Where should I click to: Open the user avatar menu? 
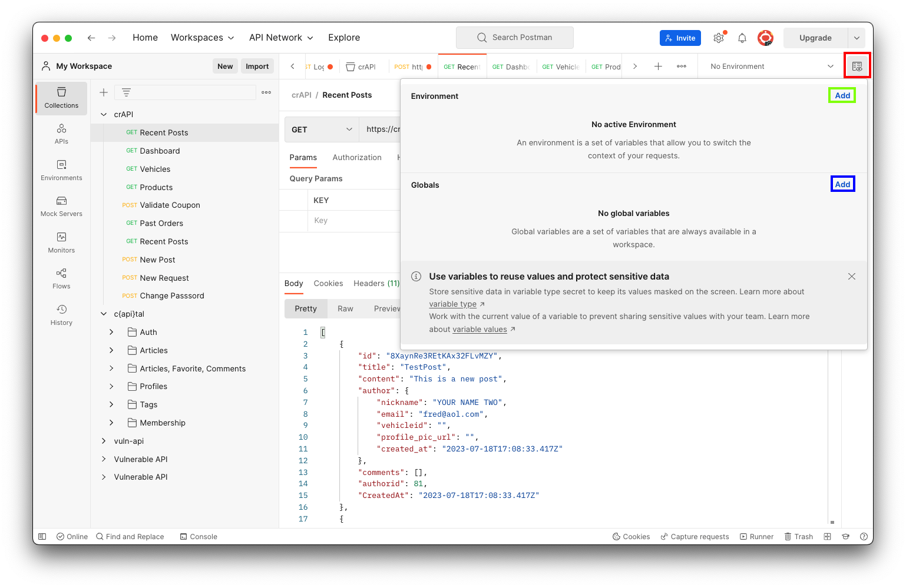tap(765, 38)
